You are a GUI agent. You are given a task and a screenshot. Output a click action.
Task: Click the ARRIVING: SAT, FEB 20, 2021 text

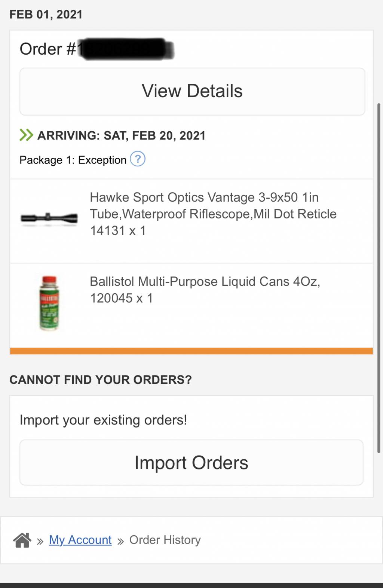coord(122,135)
